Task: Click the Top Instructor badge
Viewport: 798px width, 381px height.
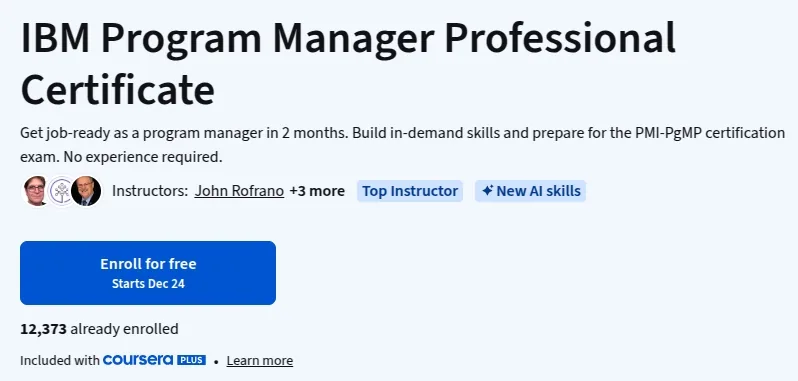Action: [410, 191]
